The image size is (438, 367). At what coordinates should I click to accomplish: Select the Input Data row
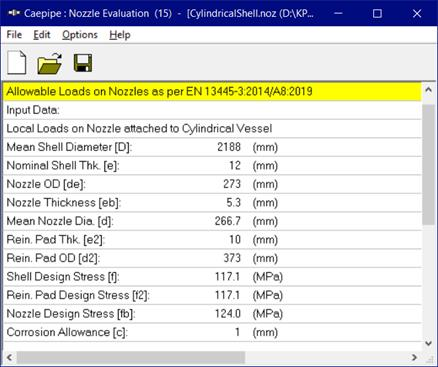213,110
